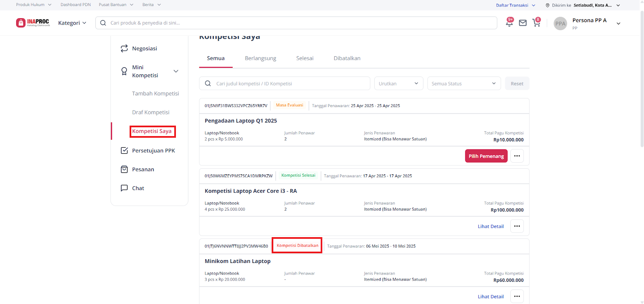Focus the Cari judul kompetisi search field
The image size is (644, 304).
coord(290,83)
